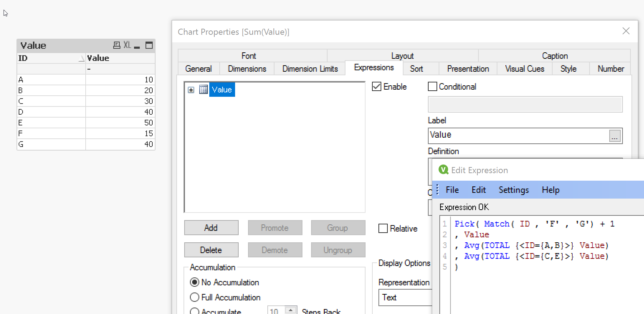
Task: Tick the Conditional checkbox
Action: pyautogui.click(x=433, y=87)
